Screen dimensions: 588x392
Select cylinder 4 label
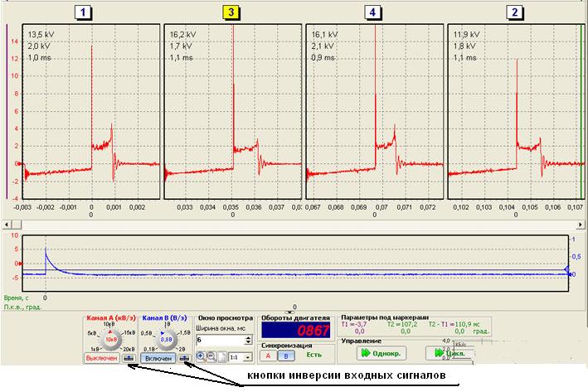click(x=372, y=12)
